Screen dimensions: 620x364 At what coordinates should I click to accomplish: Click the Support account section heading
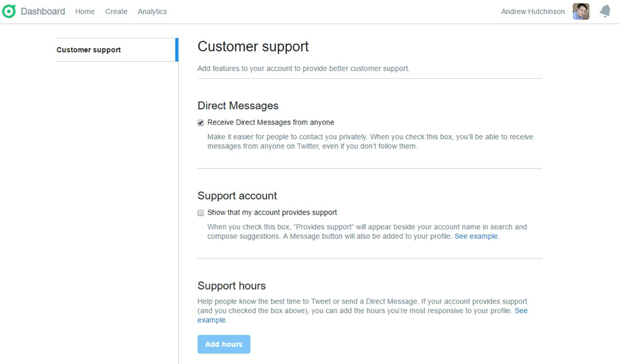pyautogui.click(x=237, y=196)
